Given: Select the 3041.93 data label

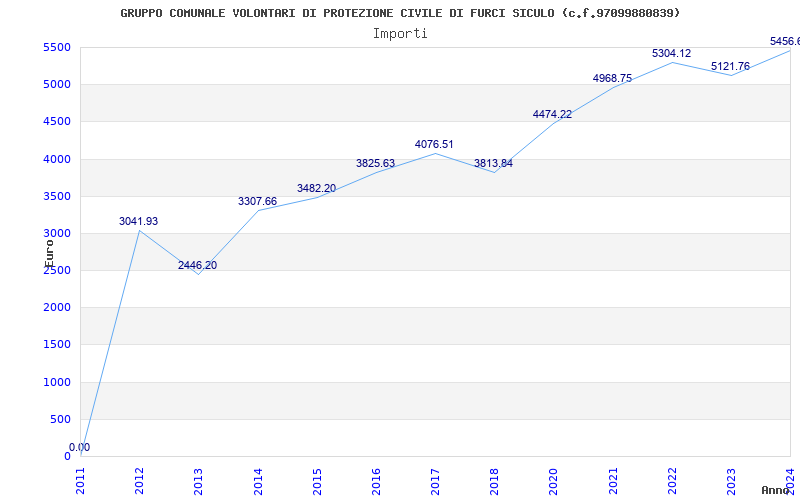Looking at the screenshot, I should [x=139, y=221].
